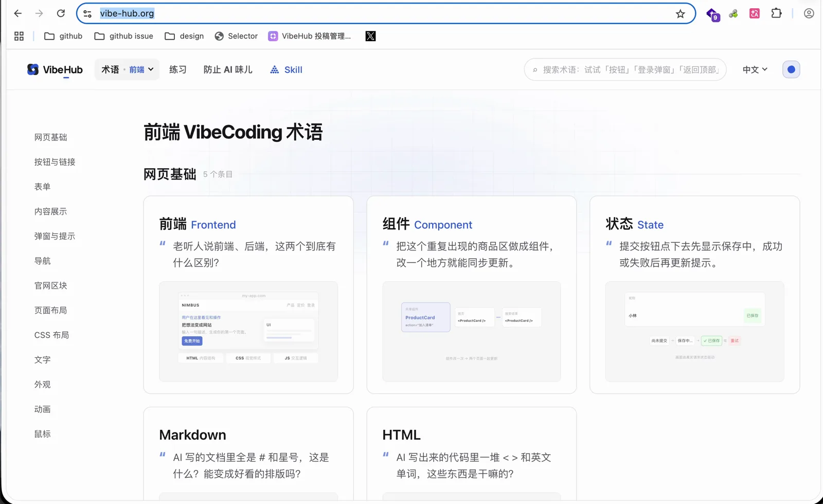Open the github issue bookmark folder
The height and width of the screenshot is (504, 823).
tap(124, 36)
